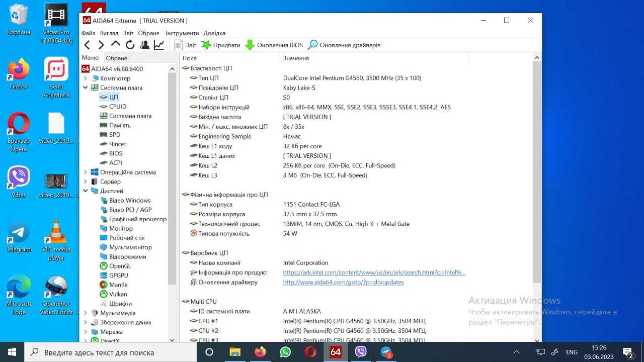Switch to the Обране tab in sidebar

point(117,58)
